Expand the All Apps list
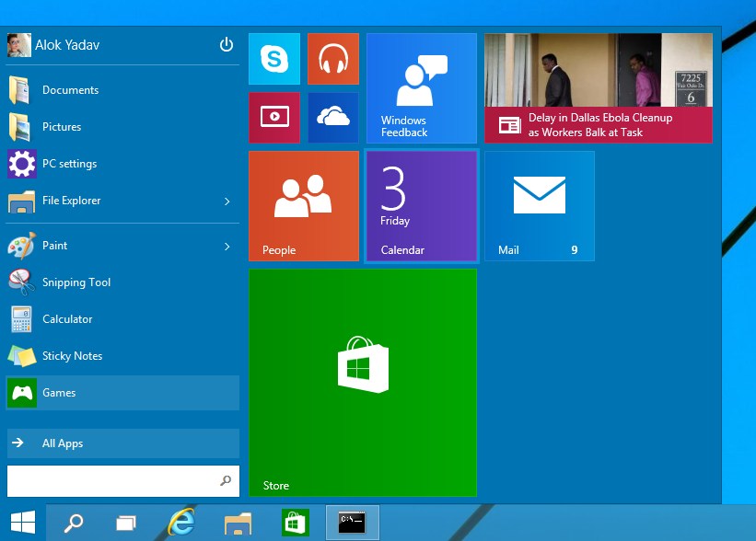 122,443
